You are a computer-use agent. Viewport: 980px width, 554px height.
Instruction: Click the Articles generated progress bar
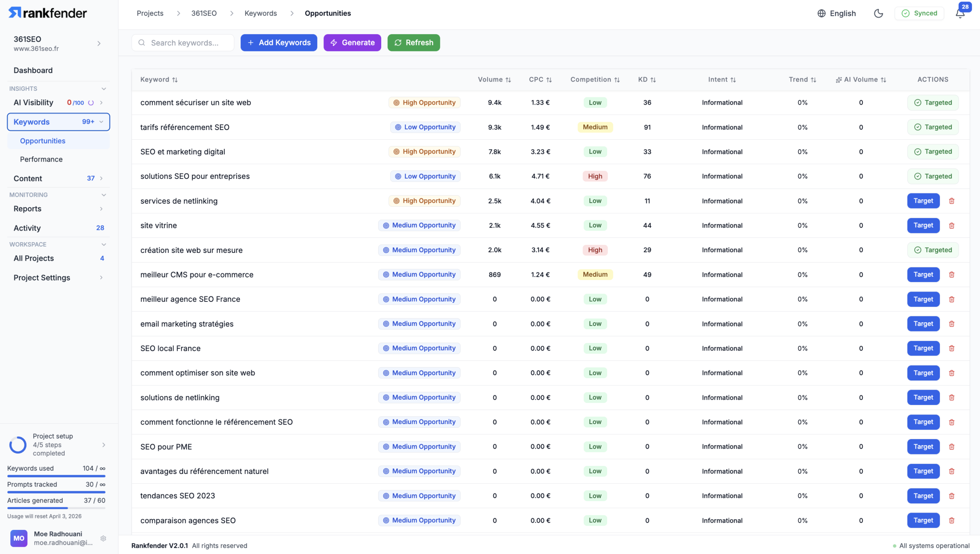point(56,508)
